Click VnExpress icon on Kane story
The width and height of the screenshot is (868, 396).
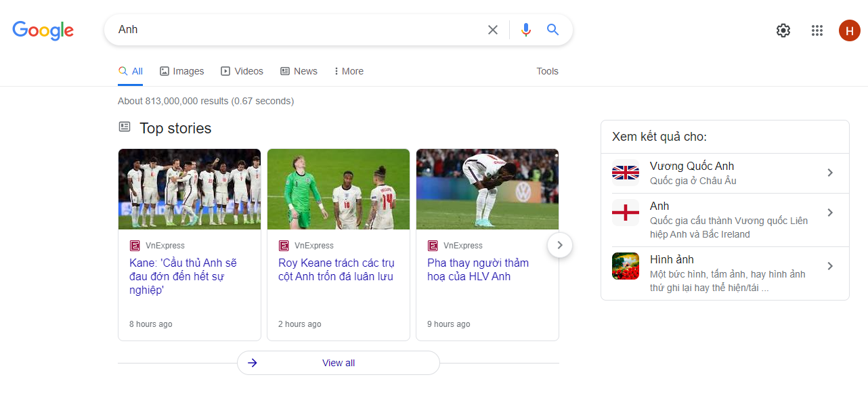coord(135,246)
